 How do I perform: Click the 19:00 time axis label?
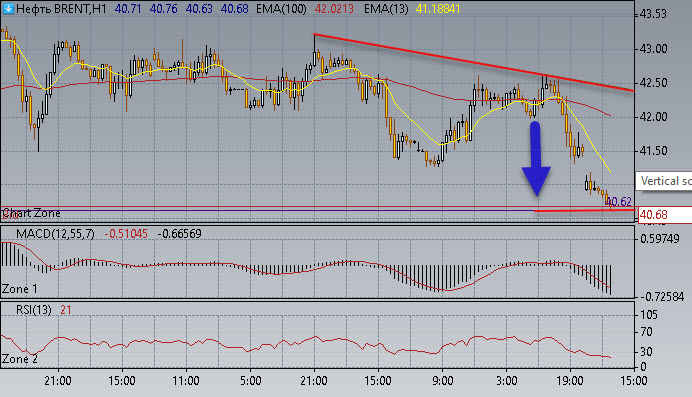pos(570,381)
